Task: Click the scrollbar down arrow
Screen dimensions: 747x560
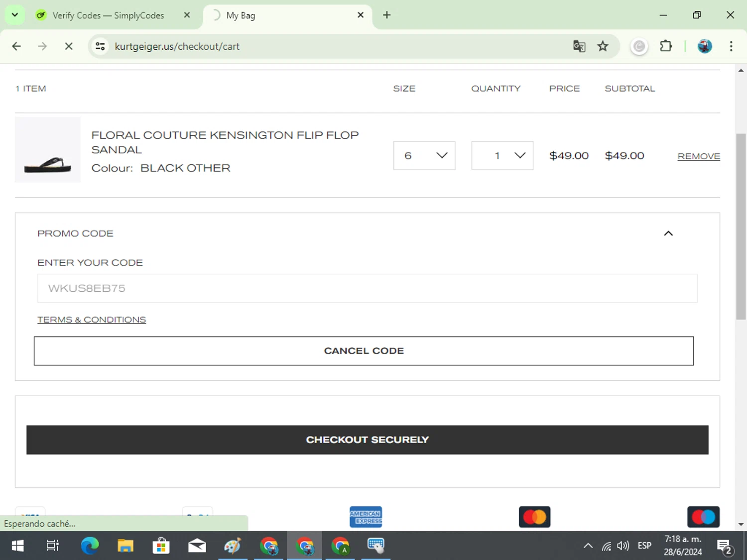Action: (x=741, y=524)
